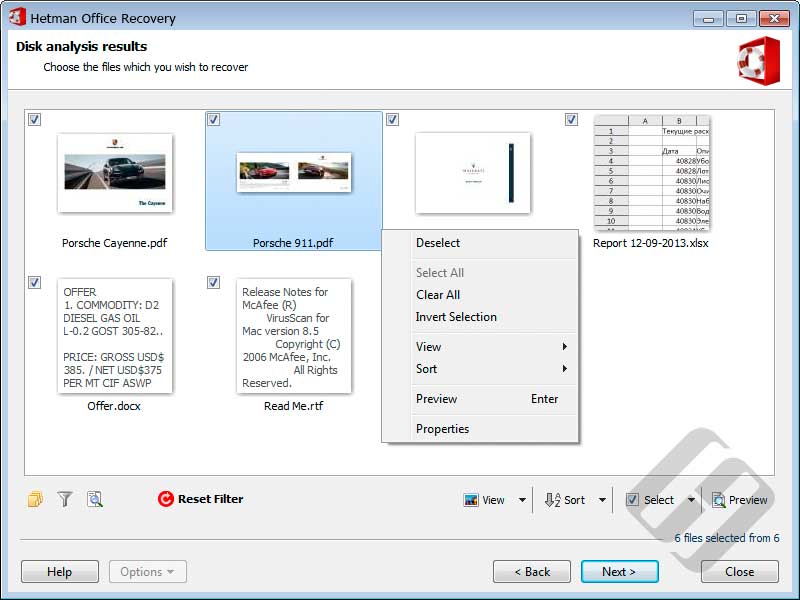Uncheck the Offer.docx checkbox
The image size is (800, 600).
(x=34, y=282)
